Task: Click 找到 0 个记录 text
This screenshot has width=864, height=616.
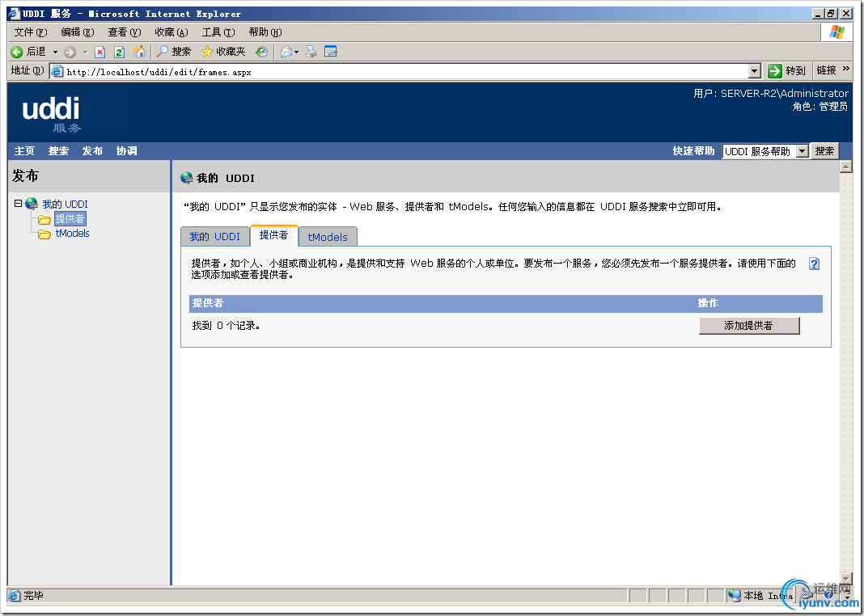Action: tap(226, 326)
